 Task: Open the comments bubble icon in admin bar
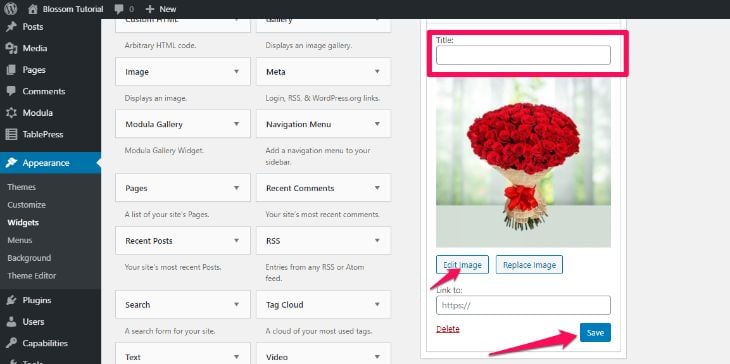(x=119, y=9)
